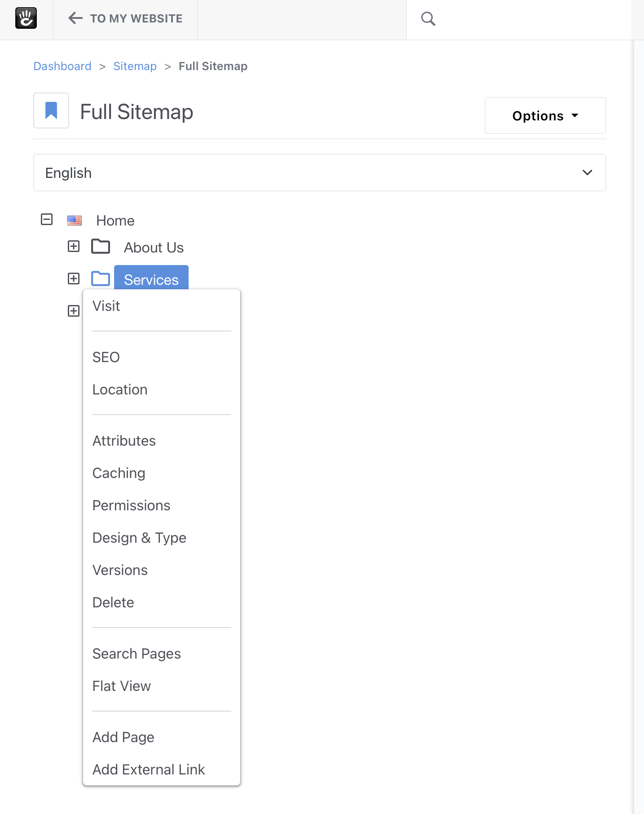Open Attributes from the context menu
The height and width of the screenshot is (814, 644).
[x=124, y=441]
